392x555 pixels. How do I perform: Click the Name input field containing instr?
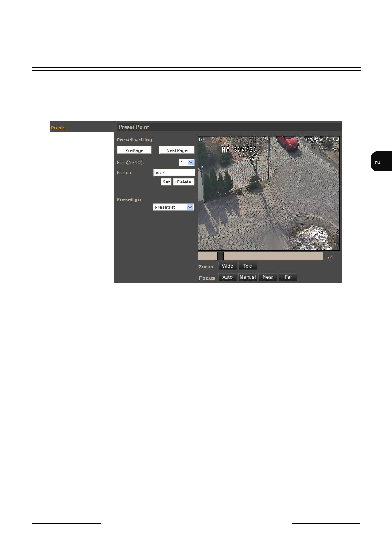click(x=174, y=173)
